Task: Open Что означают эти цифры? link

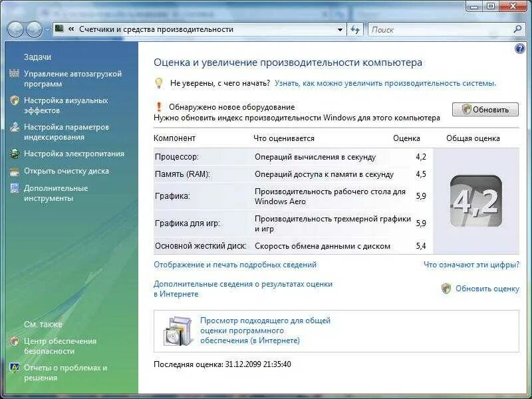Action: coord(471,265)
